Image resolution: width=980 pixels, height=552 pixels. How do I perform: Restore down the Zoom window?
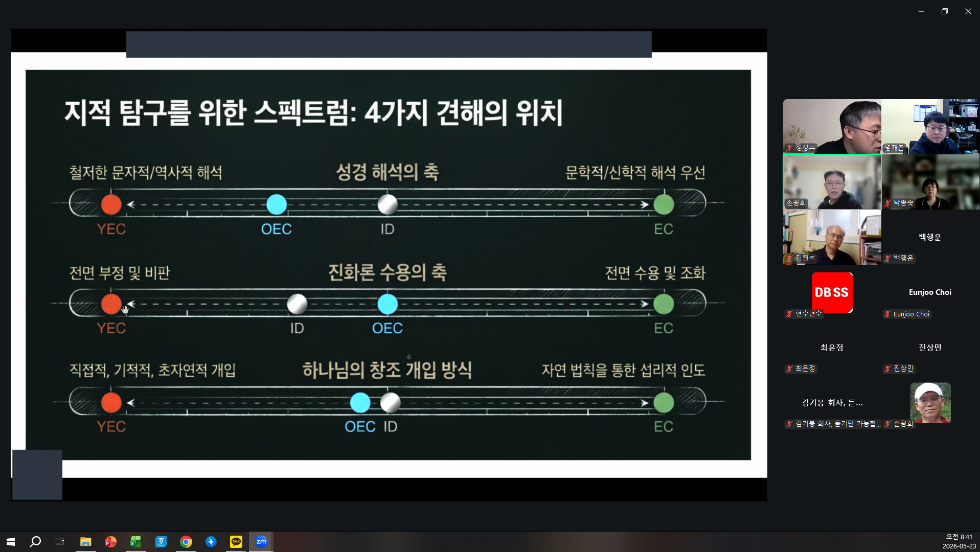pyautogui.click(x=944, y=11)
